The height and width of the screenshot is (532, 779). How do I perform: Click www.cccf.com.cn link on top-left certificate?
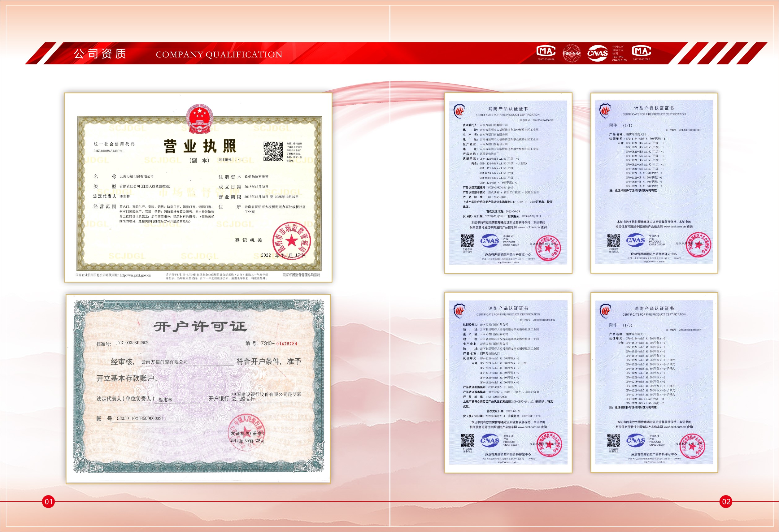tap(529, 227)
